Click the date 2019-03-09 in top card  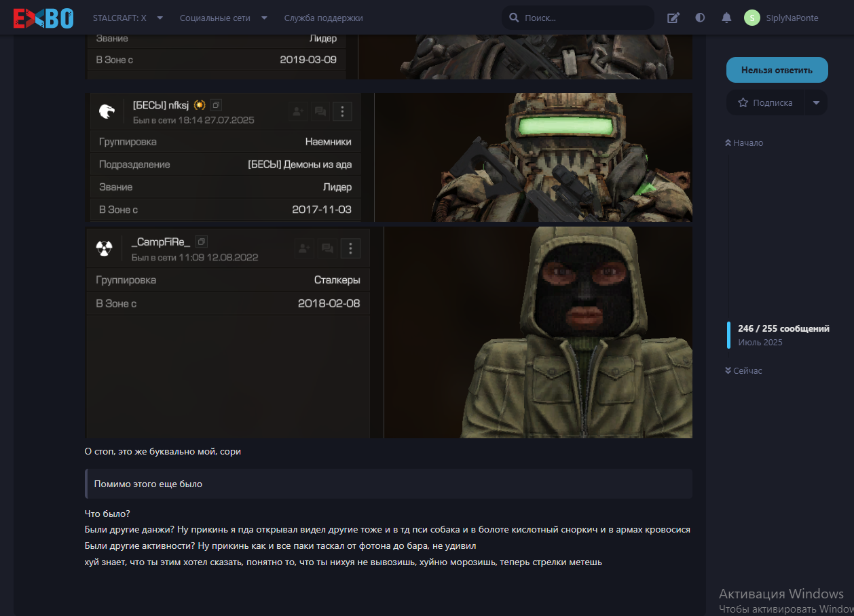[x=308, y=60]
